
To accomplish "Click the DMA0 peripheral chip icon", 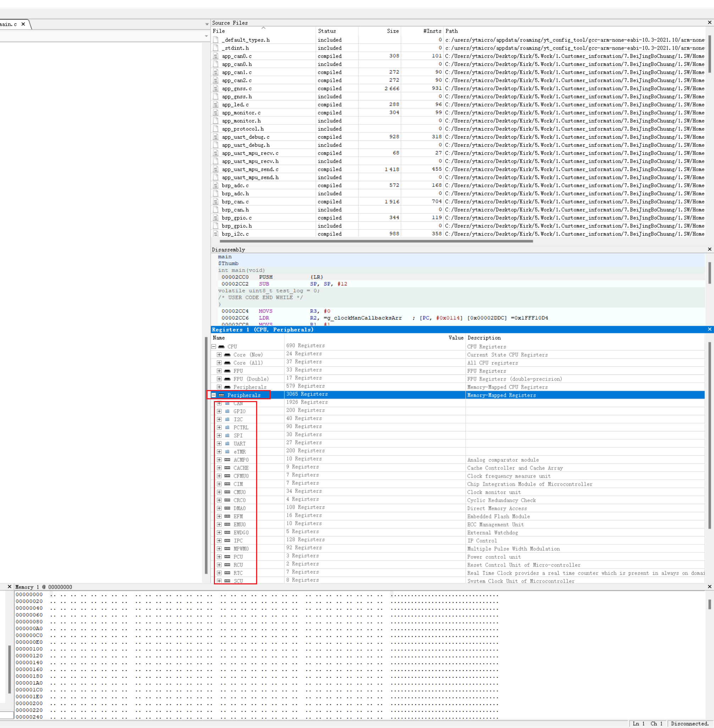I will pos(227,509).
